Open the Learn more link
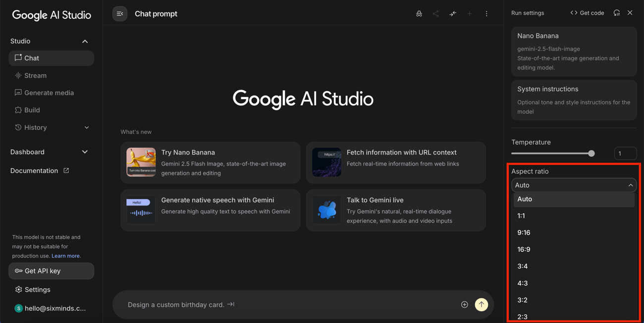644x323 pixels. [65, 256]
